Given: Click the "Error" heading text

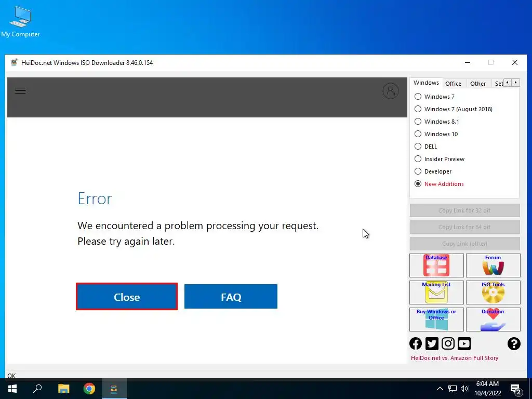Looking at the screenshot, I should click(95, 199).
